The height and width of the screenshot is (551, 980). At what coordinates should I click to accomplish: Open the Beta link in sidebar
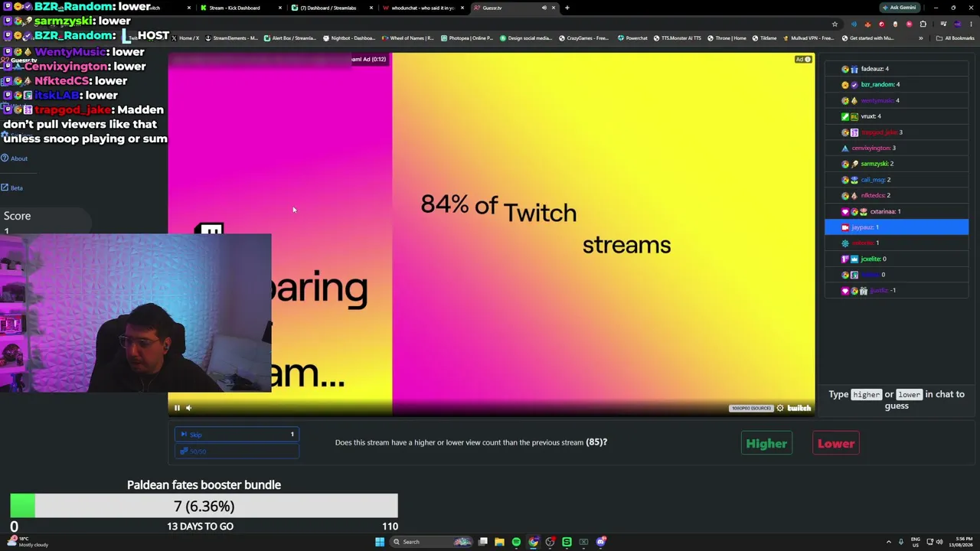click(12, 187)
